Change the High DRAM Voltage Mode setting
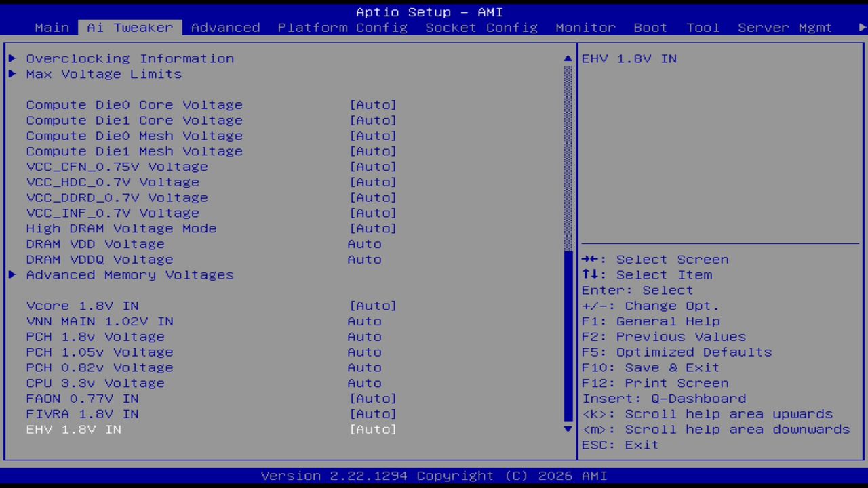The width and height of the screenshot is (868, 488). (x=373, y=228)
